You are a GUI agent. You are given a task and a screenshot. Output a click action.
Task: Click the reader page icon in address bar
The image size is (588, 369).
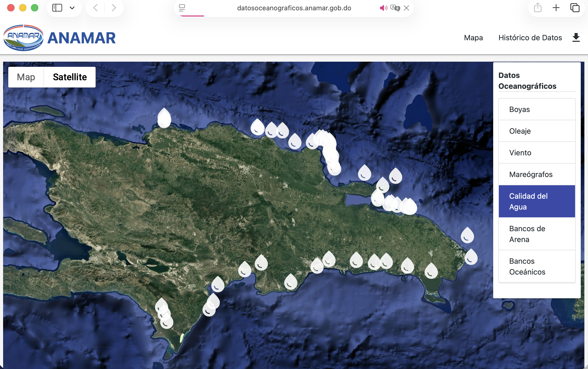point(182,8)
